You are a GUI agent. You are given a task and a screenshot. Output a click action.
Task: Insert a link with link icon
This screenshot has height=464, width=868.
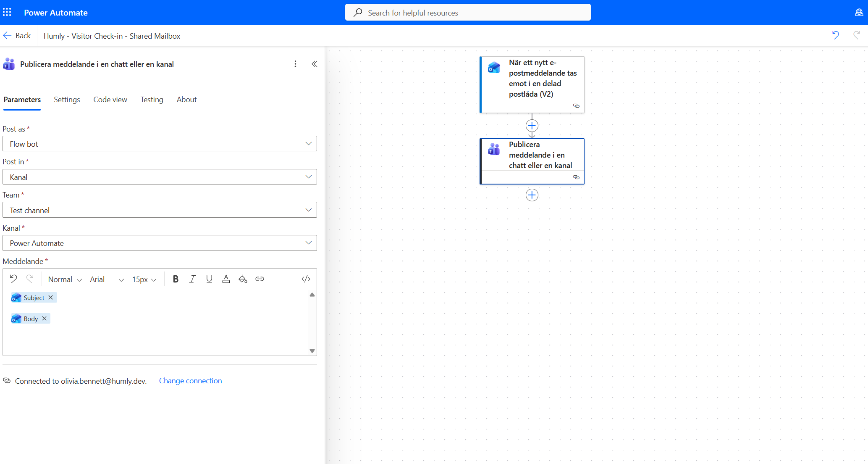[260, 279]
